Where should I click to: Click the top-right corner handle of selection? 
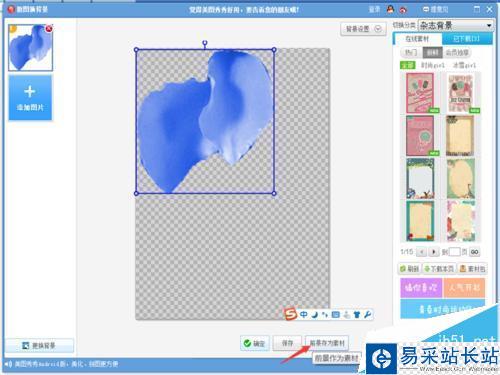[x=274, y=50]
